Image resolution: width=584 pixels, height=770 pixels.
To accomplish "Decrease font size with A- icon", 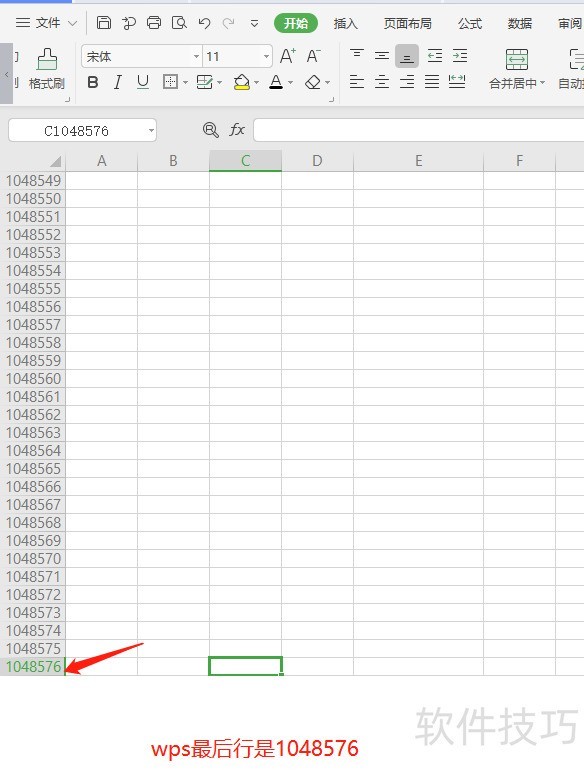I will [313, 56].
